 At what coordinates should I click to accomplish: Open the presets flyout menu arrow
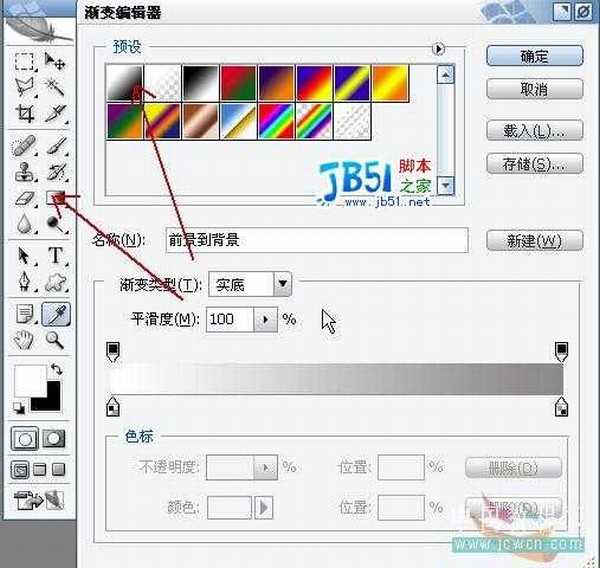tap(437, 48)
